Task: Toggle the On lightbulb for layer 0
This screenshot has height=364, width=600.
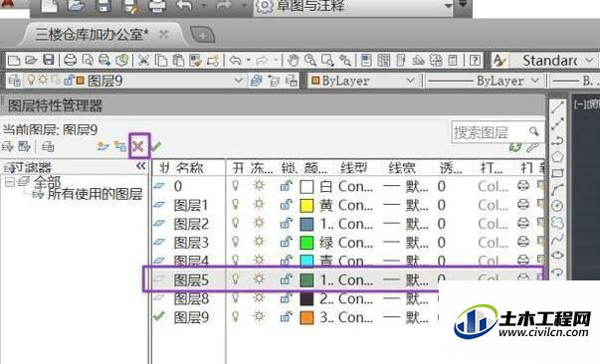Action: click(x=236, y=186)
